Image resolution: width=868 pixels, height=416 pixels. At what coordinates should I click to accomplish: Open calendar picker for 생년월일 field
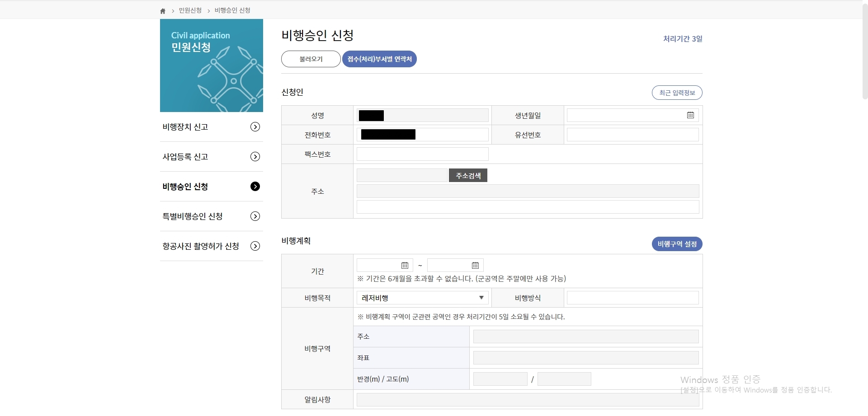(x=690, y=115)
